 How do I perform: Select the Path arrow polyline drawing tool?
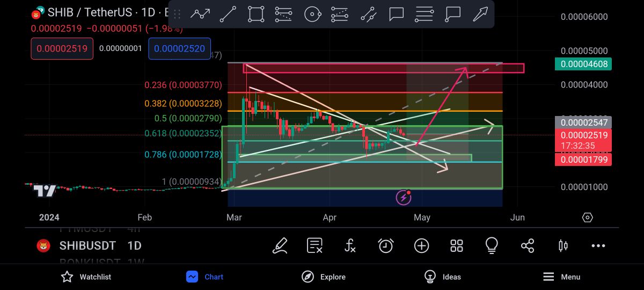[x=200, y=14]
